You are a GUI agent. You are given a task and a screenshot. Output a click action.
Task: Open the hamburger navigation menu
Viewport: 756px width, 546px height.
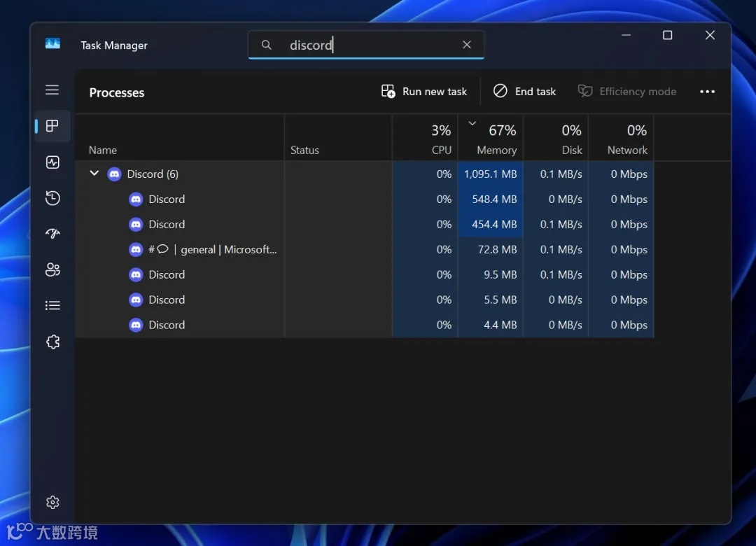pos(52,90)
